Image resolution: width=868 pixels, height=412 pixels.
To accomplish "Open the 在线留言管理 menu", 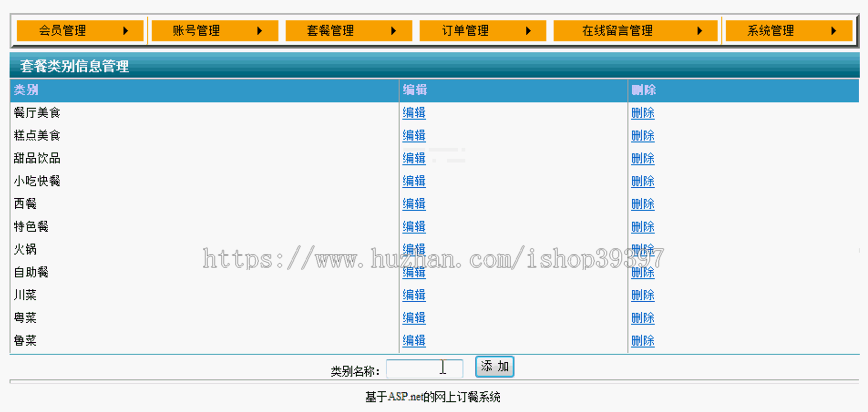I will pyautogui.click(x=636, y=30).
